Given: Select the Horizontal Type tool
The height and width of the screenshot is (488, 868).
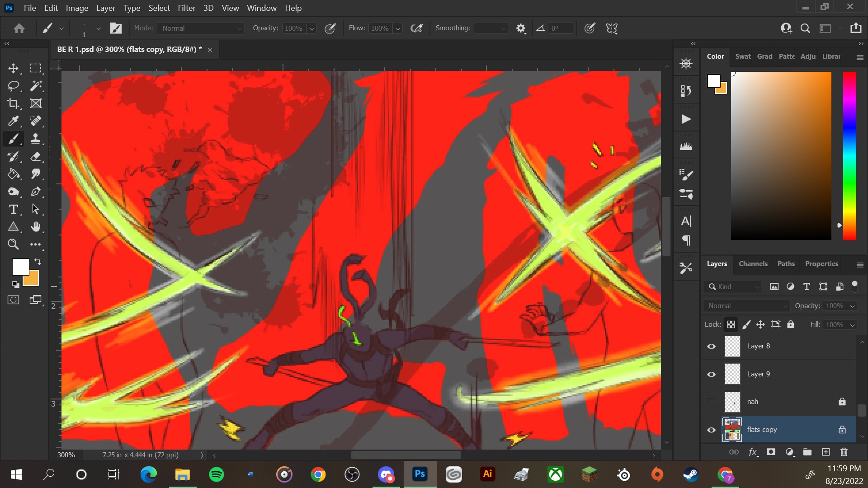Looking at the screenshot, I should coord(13,209).
